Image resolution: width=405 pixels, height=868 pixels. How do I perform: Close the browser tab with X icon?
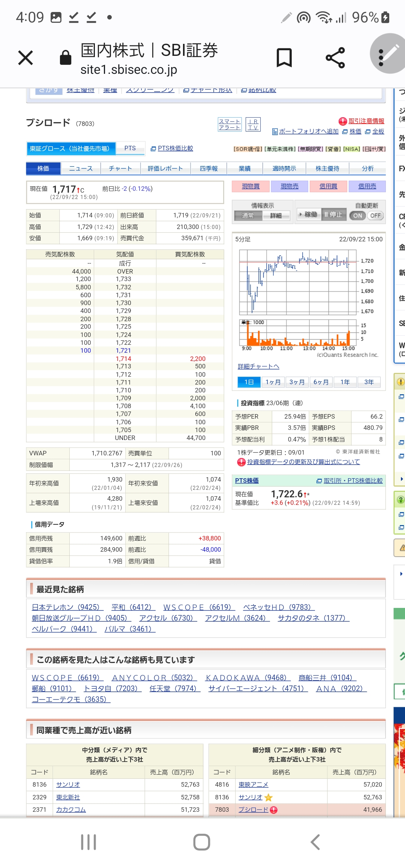25,58
